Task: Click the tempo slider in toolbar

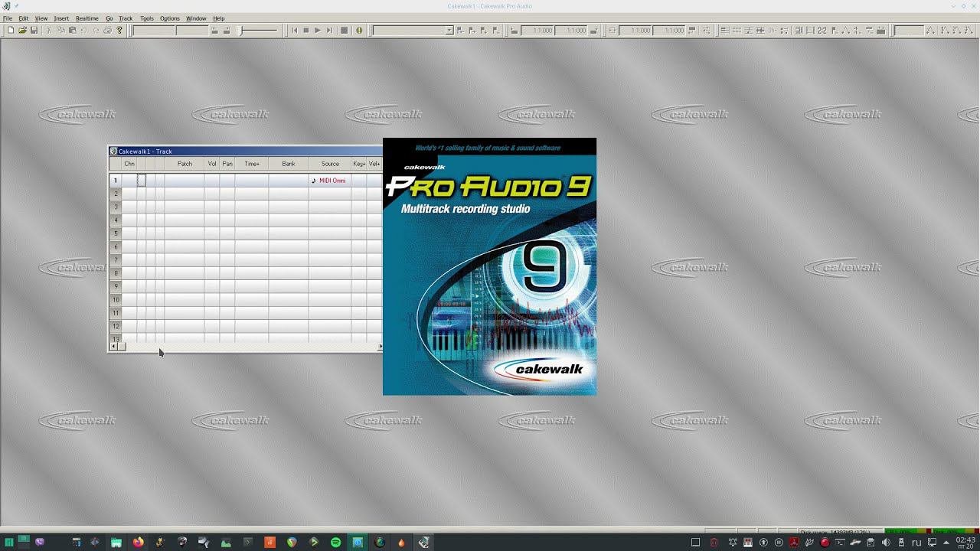Action: click(258, 31)
